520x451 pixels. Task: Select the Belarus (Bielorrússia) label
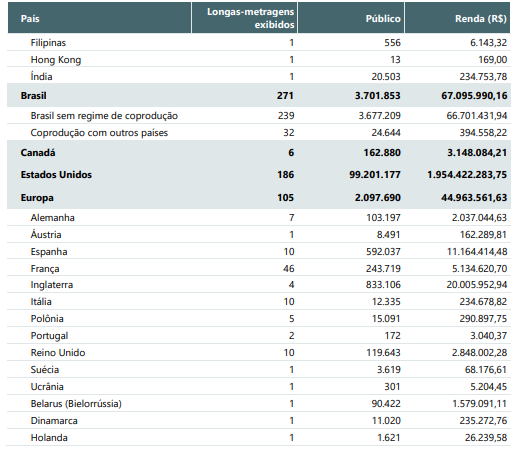click(x=76, y=404)
